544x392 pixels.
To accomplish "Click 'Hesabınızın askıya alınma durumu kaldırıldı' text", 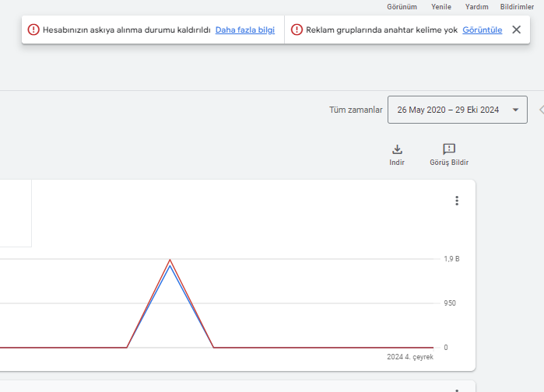I will point(127,30).
